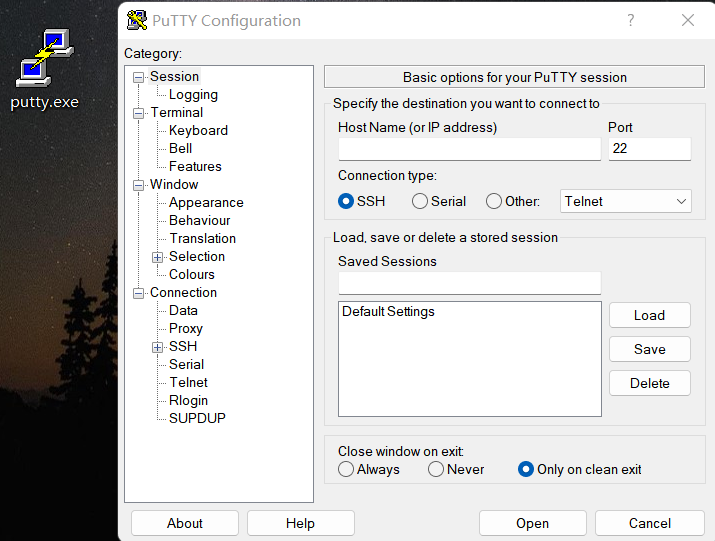The width and height of the screenshot is (715, 541).
Task: Collapse the Connection tree node
Action: point(138,293)
